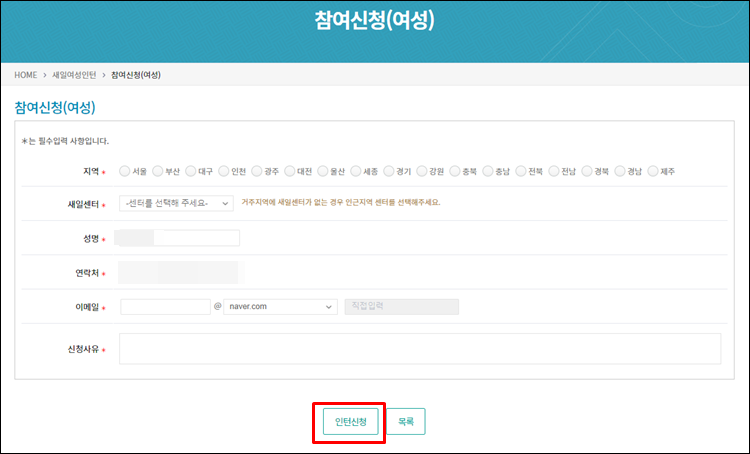Select the 제주 region option
Screen dimensions: 750x454
point(654,171)
